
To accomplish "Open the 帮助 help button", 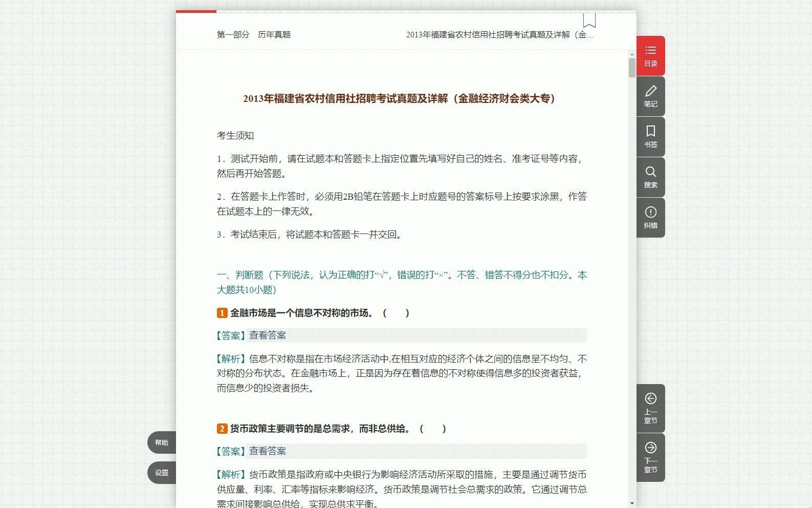I will point(162,442).
